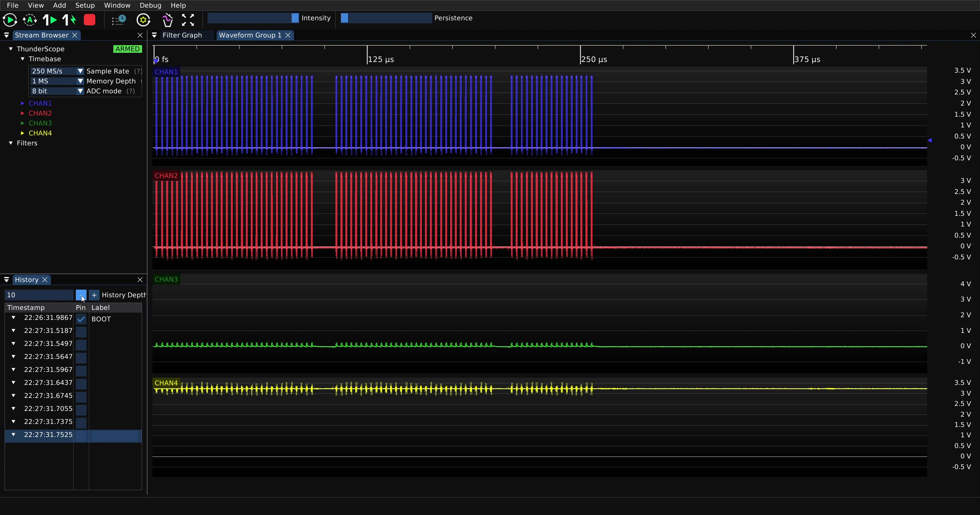Increase history depth with plus button
Image resolution: width=980 pixels, height=515 pixels.
click(x=94, y=295)
